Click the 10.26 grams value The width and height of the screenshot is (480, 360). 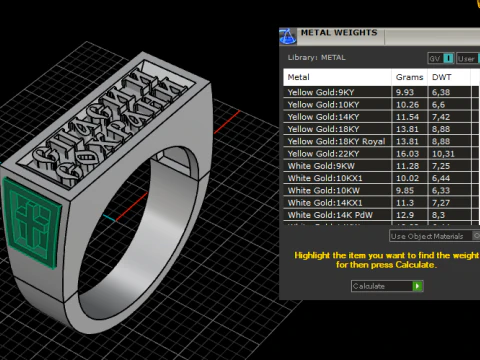tap(407, 105)
